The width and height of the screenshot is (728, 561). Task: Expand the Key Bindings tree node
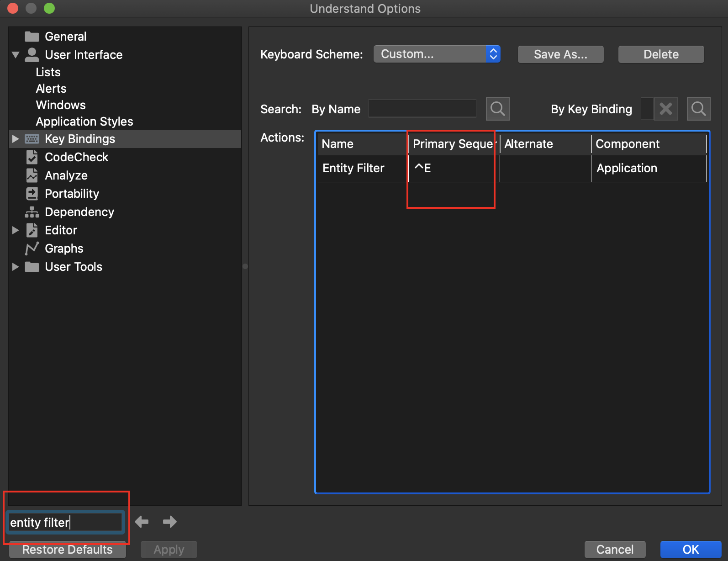(16, 139)
